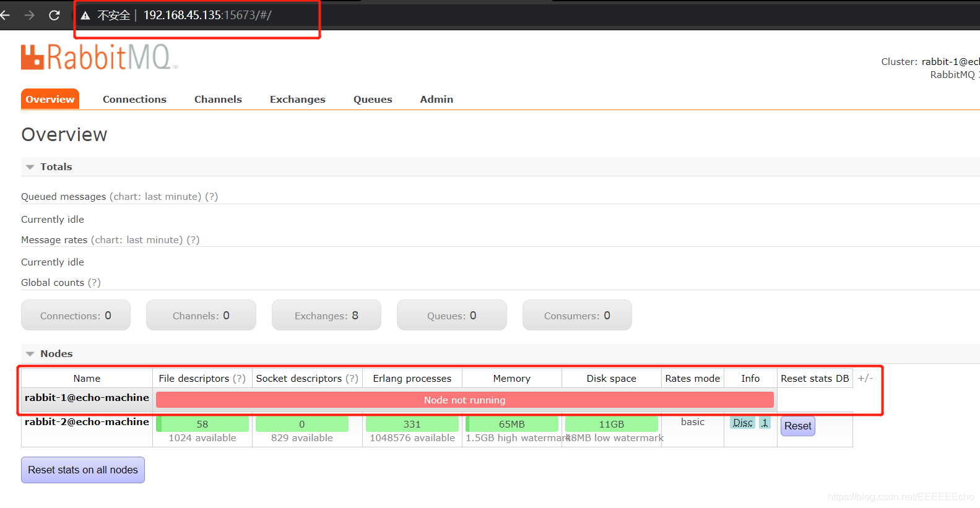Click the Disk space column header

click(612, 378)
